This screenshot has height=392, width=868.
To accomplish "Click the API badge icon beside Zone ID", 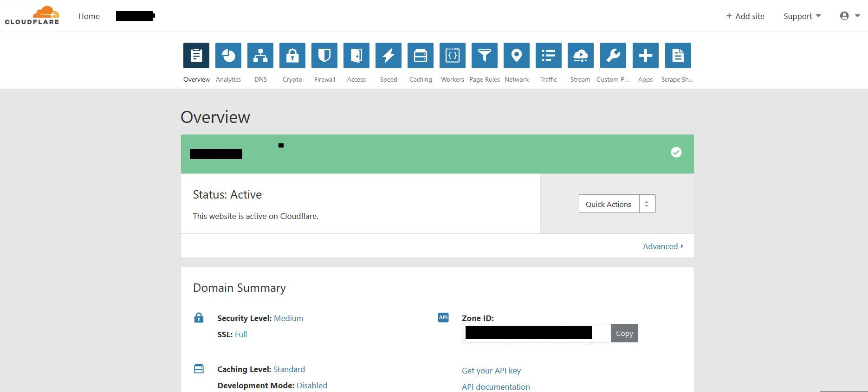I will (443, 318).
